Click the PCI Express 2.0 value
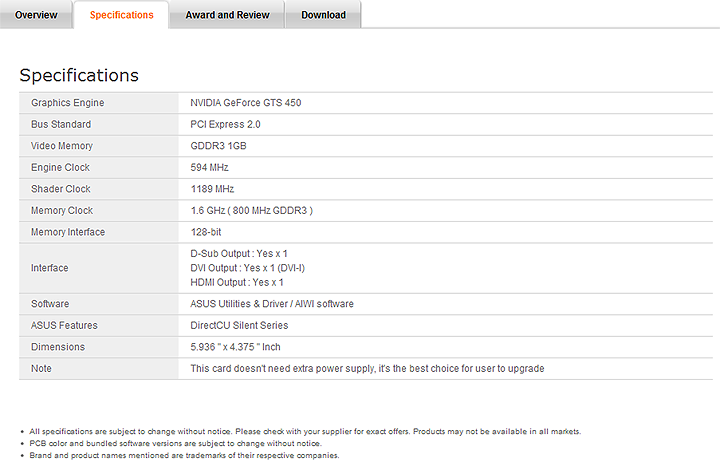The height and width of the screenshot is (474, 720). pyautogui.click(x=225, y=125)
